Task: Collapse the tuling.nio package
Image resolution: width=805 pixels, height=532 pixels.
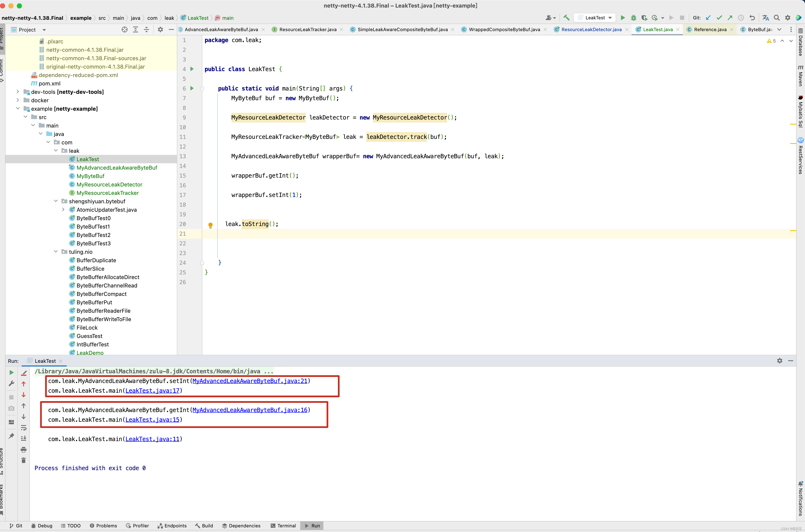Action: [56, 252]
